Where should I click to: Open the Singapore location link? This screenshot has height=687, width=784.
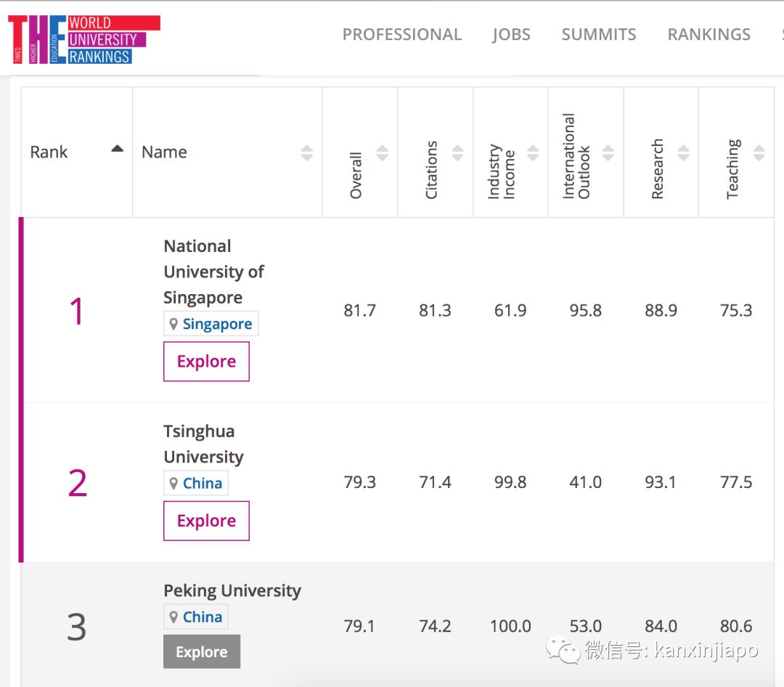point(217,324)
